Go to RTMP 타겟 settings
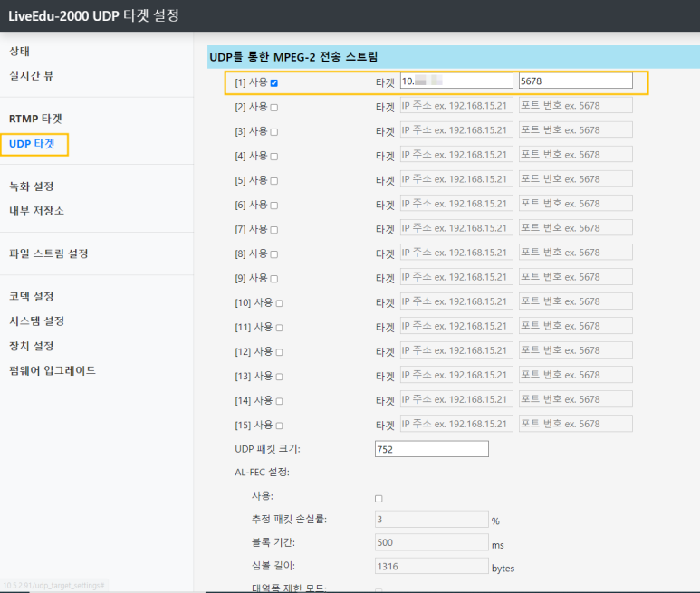Screen dimensions: 700x593 coord(35,119)
